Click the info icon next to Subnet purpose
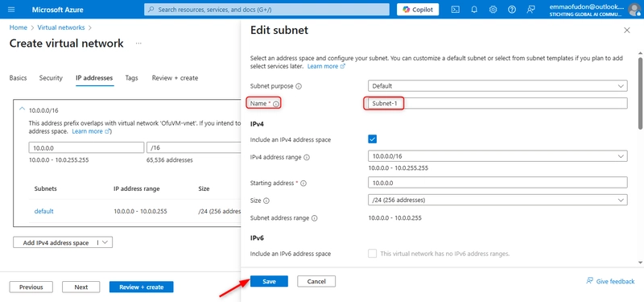 (x=299, y=87)
